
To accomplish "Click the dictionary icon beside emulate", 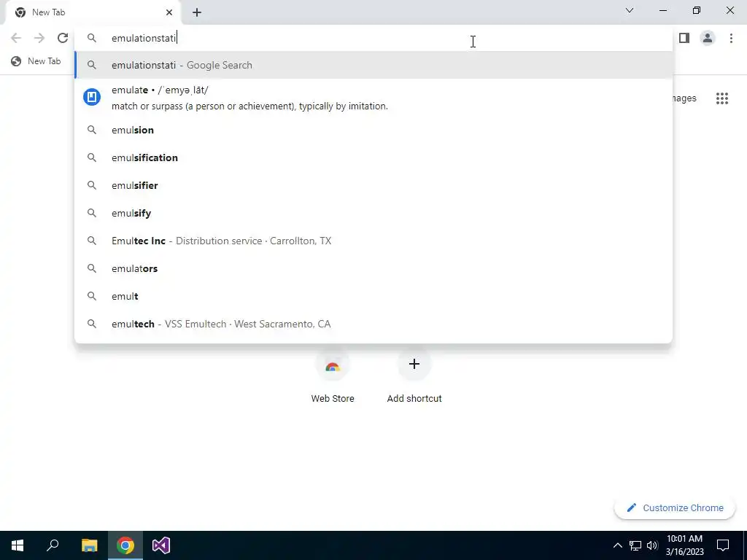I will click(92, 97).
